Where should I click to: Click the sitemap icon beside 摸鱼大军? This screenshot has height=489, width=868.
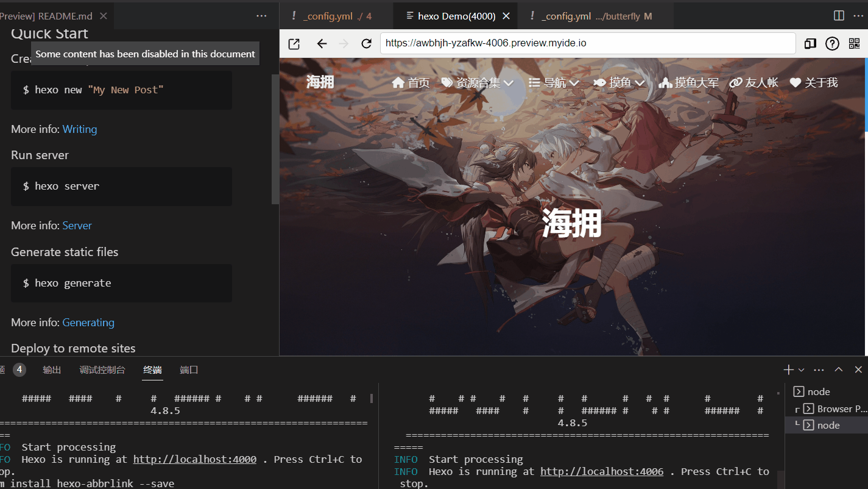(x=665, y=82)
